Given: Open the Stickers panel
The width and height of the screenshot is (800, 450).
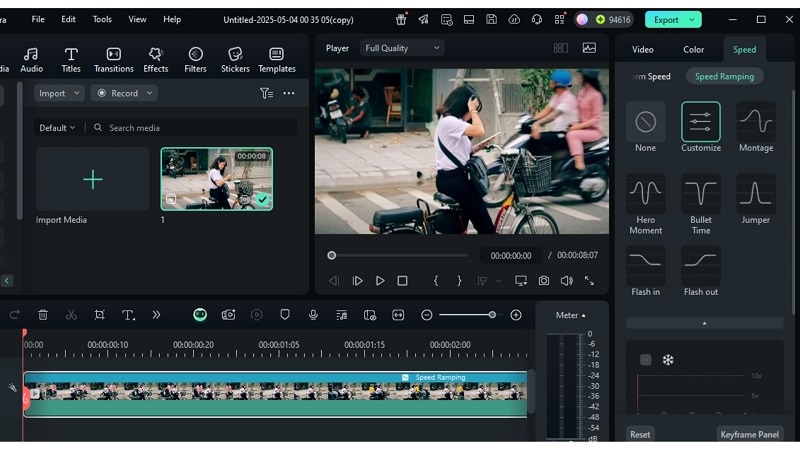Looking at the screenshot, I should click(x=235, y=60).
